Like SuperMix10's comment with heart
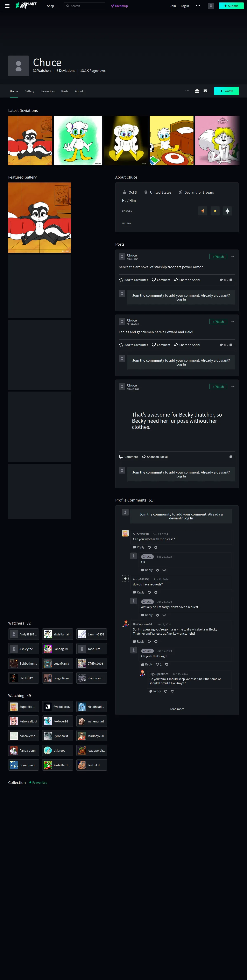 149,547
